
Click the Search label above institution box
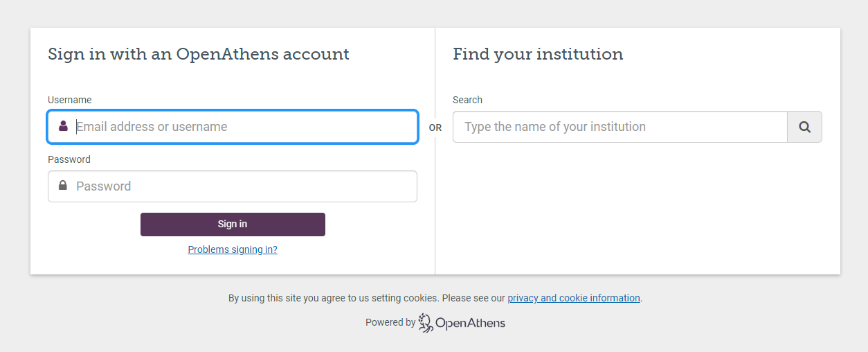coord(467,100)
